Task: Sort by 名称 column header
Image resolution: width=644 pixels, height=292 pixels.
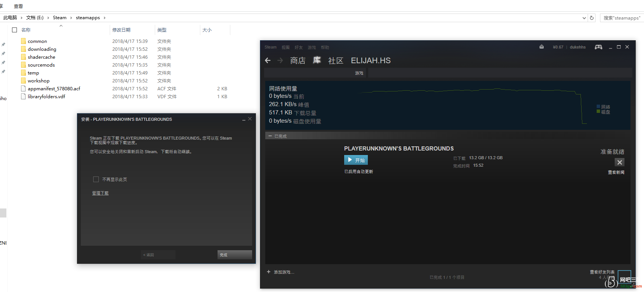Action: (26, 30)
